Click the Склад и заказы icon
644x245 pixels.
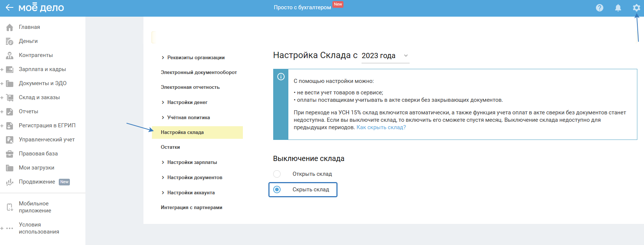tap(10, 97)
